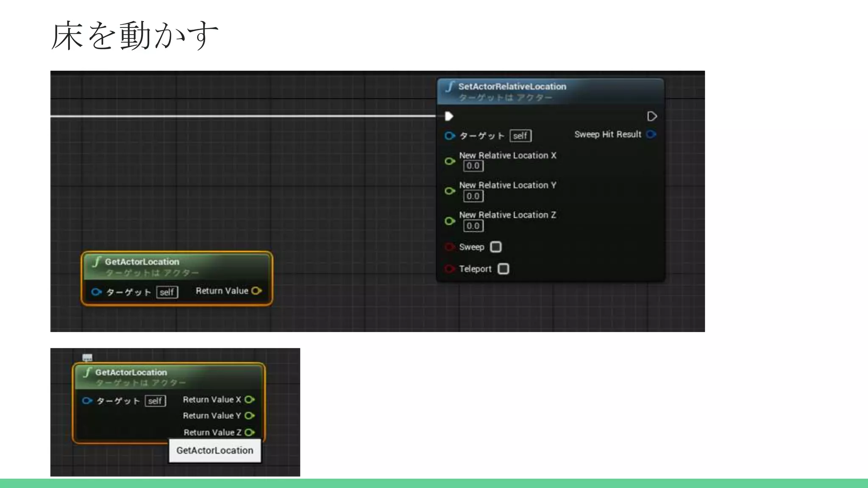Image resolution: width=868 pixels, height=488 pixels.
Task: Edit the New Relative Location X value field
Action: coord(473,166)
